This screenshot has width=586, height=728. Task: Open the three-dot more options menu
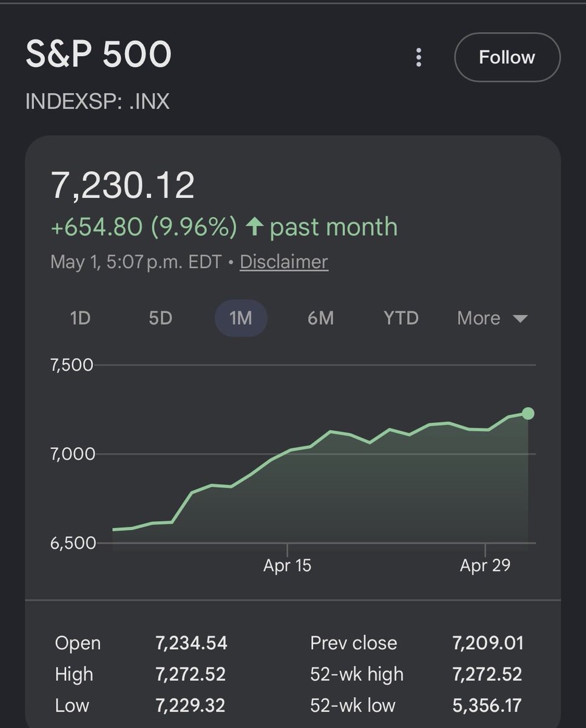(x=418, y=58)
